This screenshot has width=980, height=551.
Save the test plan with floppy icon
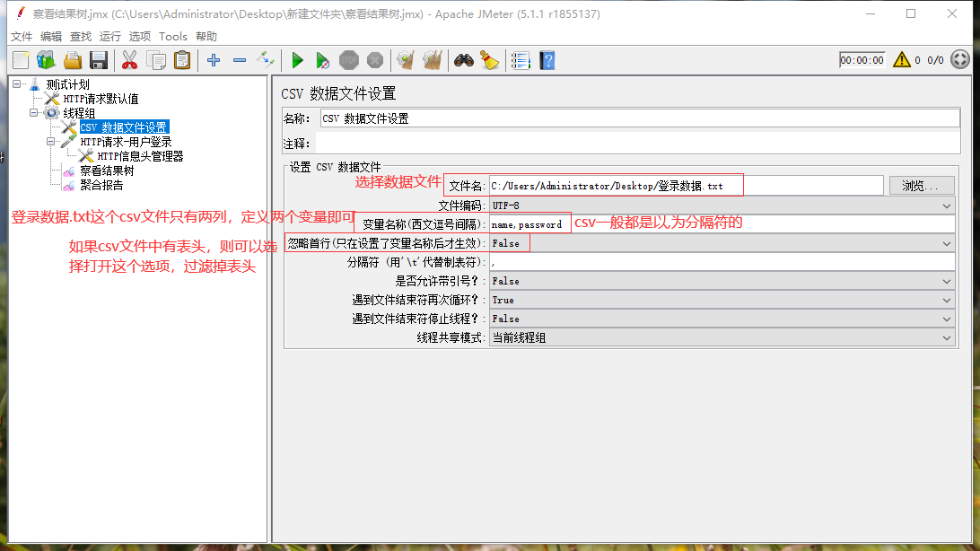[x=99, y=61]
